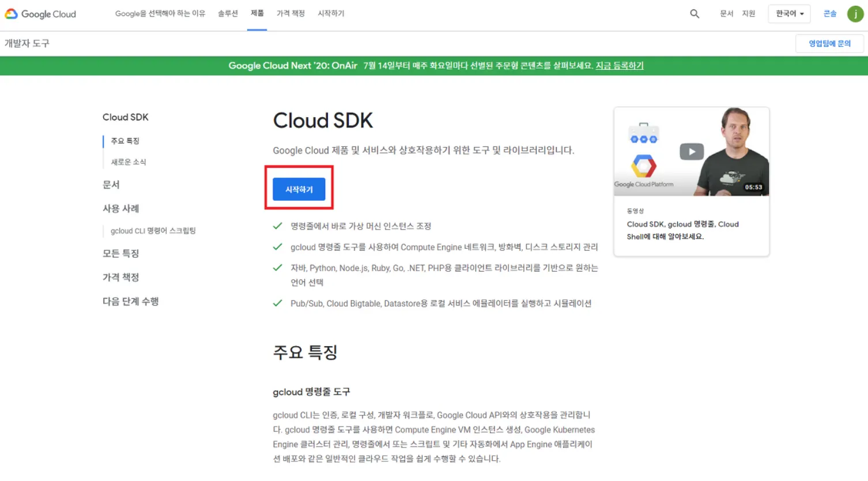The height and width of the screenshot is (481, 868).
Task: Open gcloud CLI 명령어 스크립팅 sidebar item
Action: [153, 231]
